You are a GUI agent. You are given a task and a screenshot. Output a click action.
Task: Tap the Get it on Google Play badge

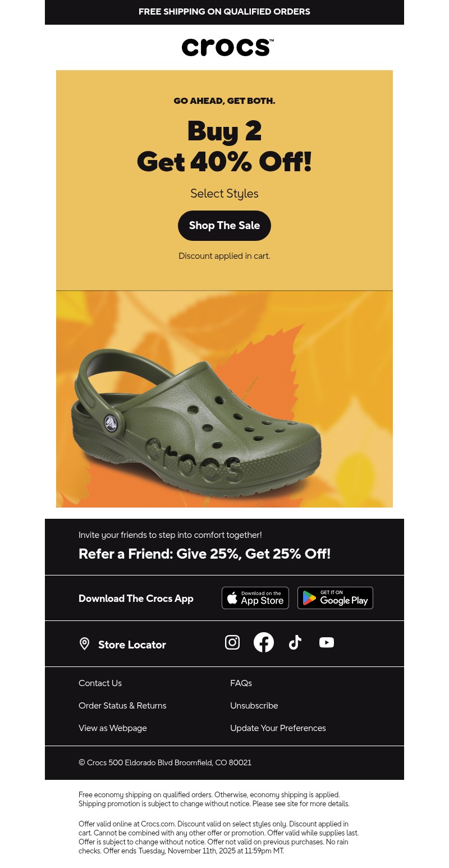click(335, 598)
